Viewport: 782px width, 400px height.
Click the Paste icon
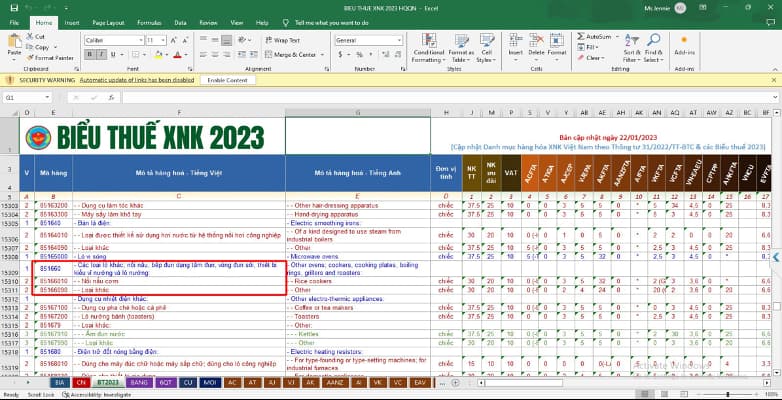coord(14,42)
